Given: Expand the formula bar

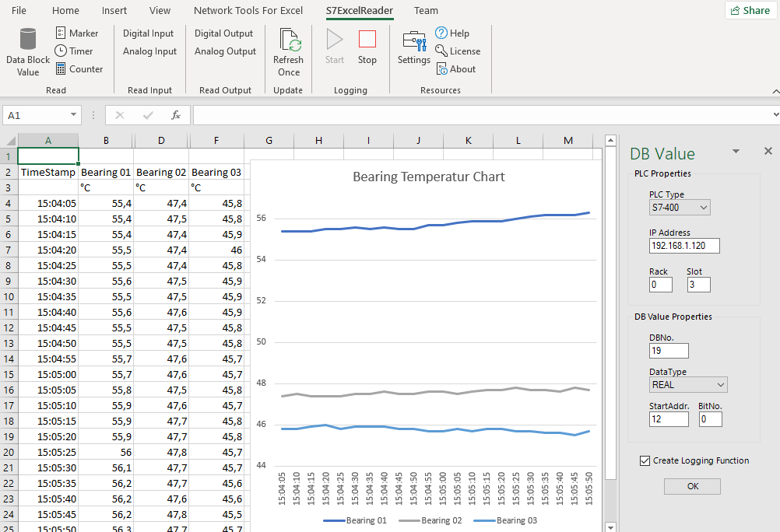Looking at the screenshot, I should coord(775,115).
